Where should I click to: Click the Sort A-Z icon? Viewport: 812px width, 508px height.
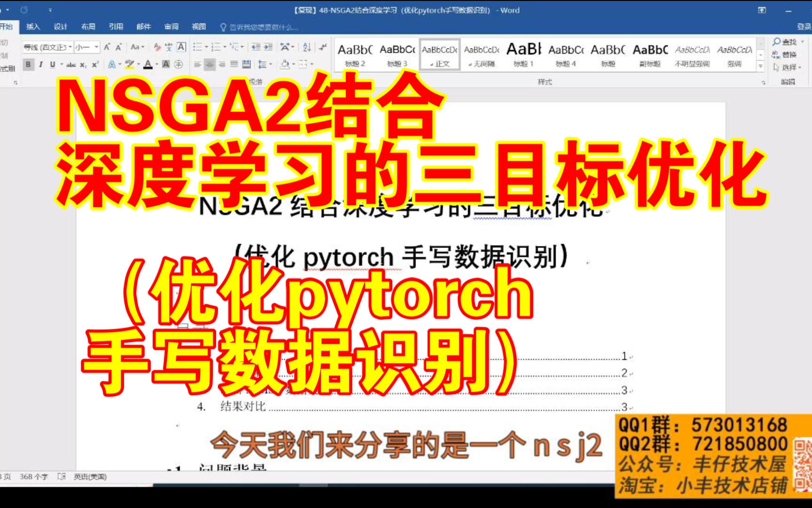307,47
